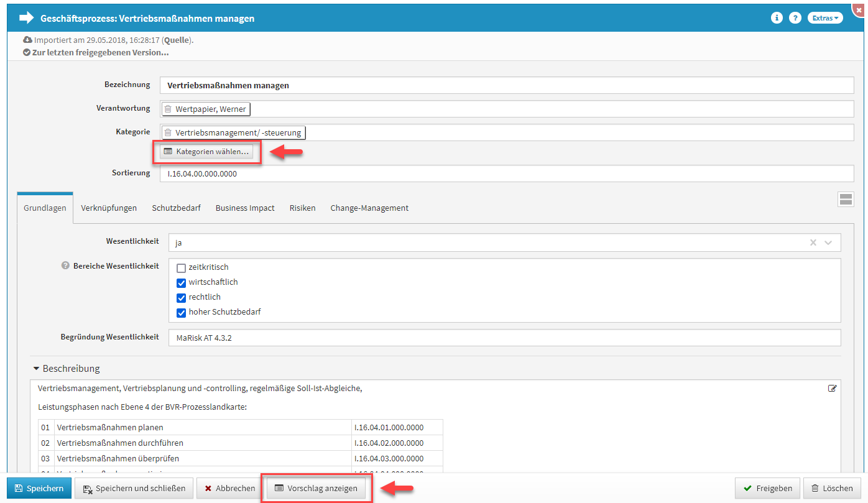
Task: Click the panel layout toggle icon
Action: click(x=845, y=199)
